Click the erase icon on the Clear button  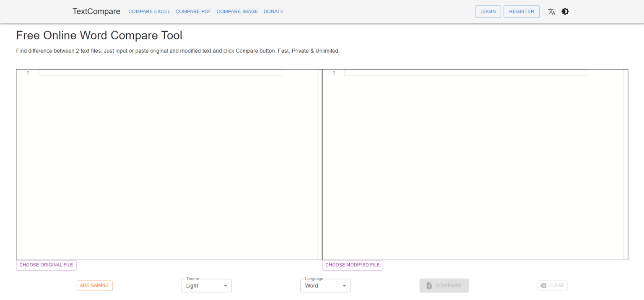coord(543,285)
